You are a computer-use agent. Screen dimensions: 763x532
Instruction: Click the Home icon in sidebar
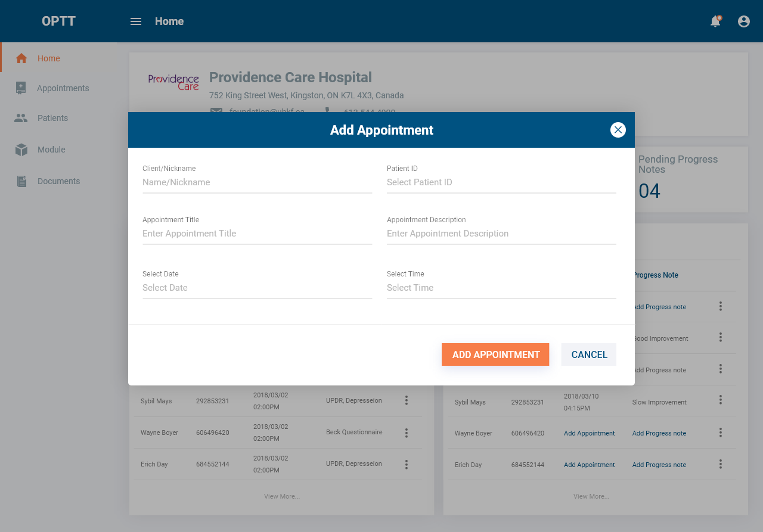pyautogui.click(x=21, y=58)
